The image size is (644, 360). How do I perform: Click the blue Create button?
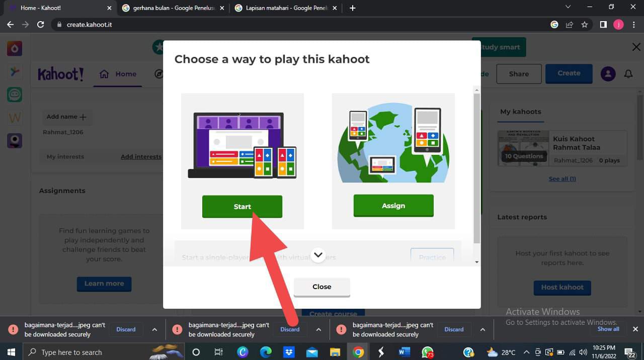(x=569, y=73)
